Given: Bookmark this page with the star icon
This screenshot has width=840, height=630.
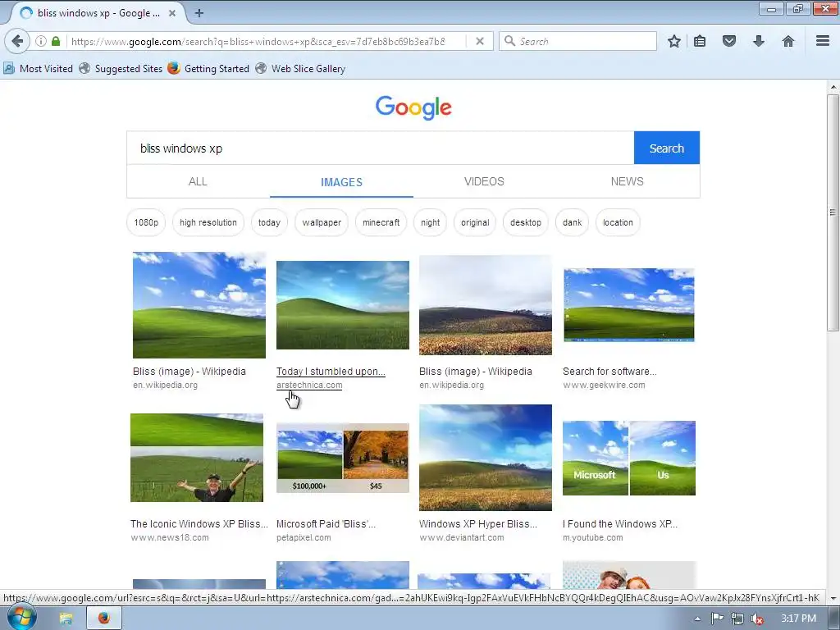Looking at the screenshot, I should tap(674, 41).
